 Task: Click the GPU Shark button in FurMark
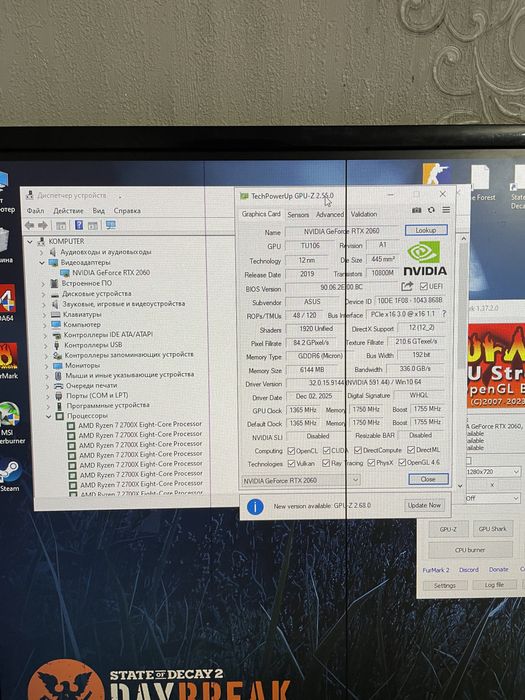pos(492,529)
